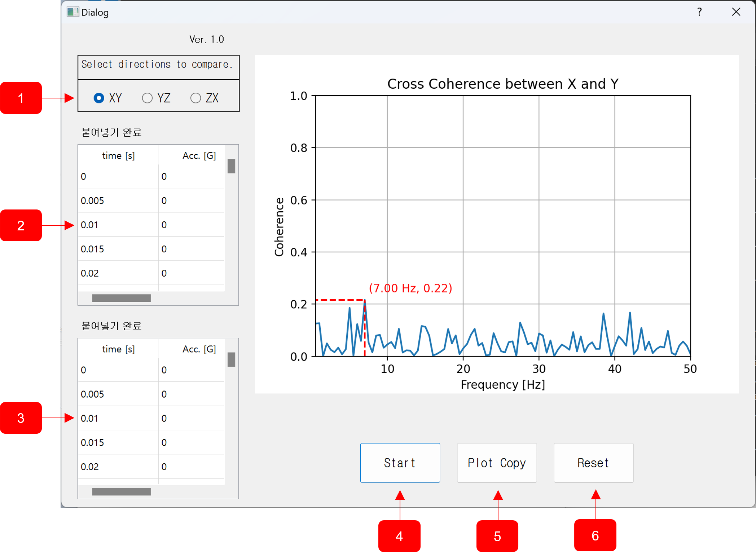Select time cell 0.01 in lower table

(118, 418)
